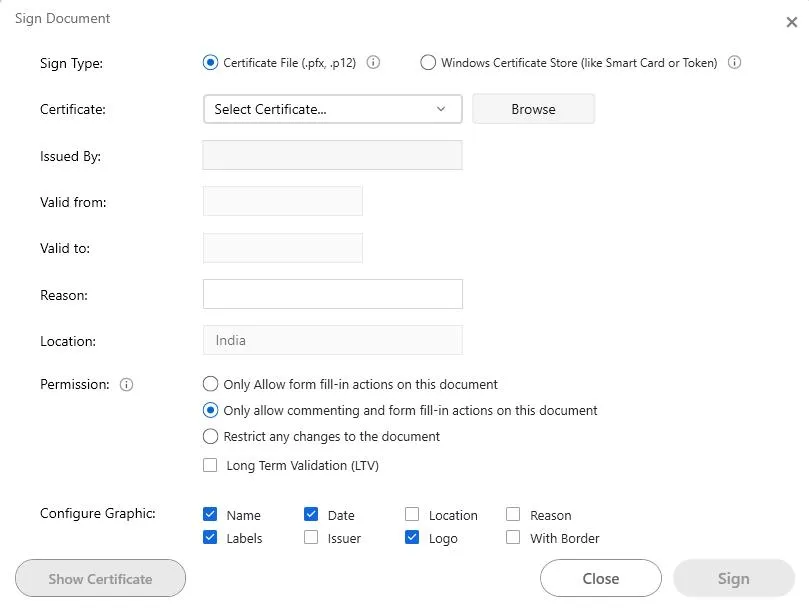Check the Issuer graphic checkbox
Screen dimensions: 809x611
311,538
